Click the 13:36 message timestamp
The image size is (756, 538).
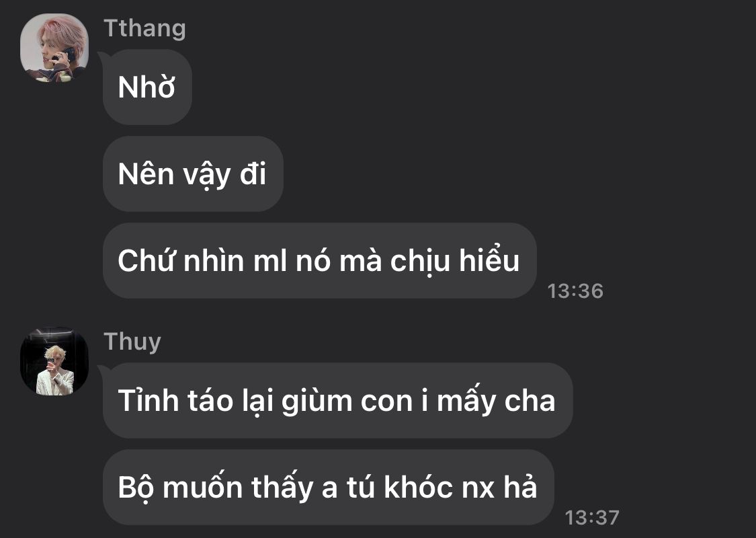point(575,291)
